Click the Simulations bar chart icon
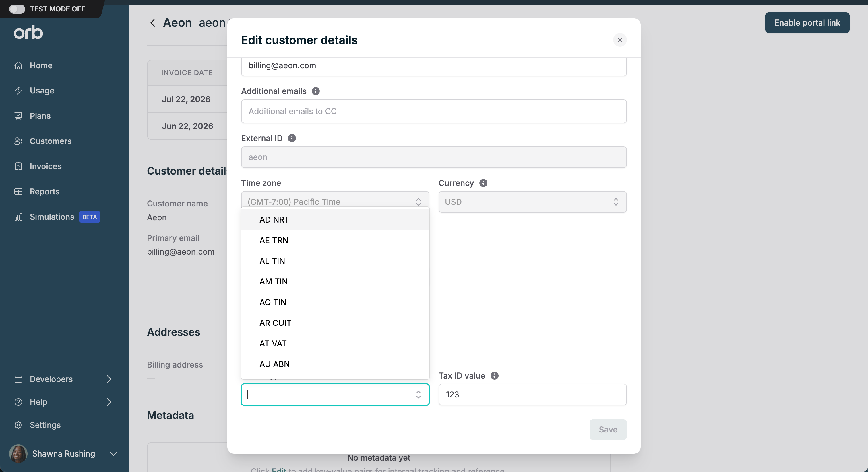The height and width of the screenshot is (472, 868). click(19, 217)
